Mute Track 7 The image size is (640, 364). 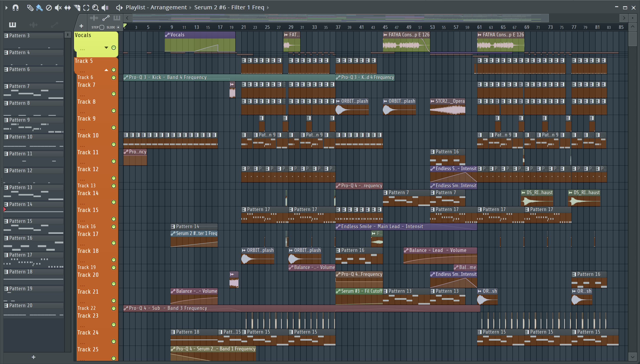click(114, 94)
